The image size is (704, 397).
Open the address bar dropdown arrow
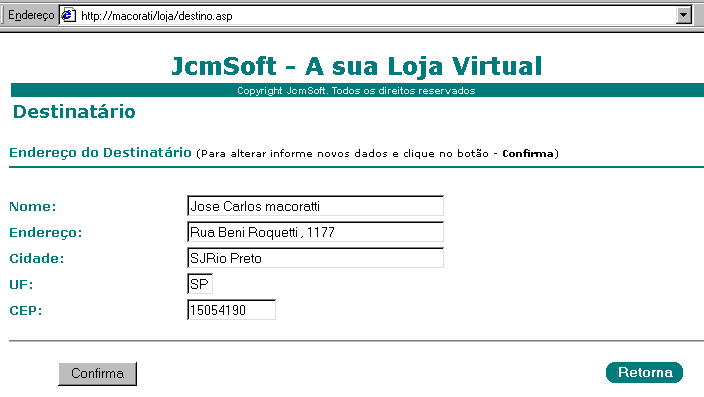click(683, 16)
